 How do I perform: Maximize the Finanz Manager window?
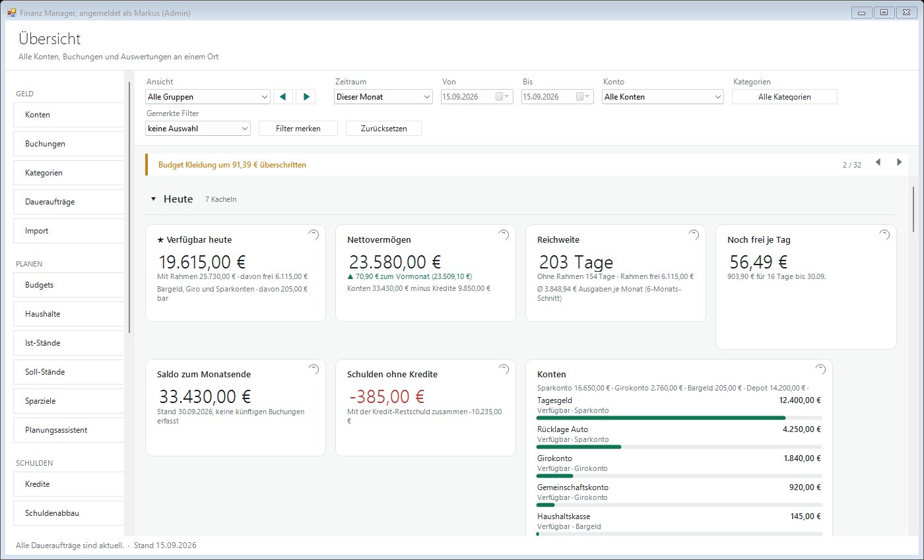click(x=884, y=12)
